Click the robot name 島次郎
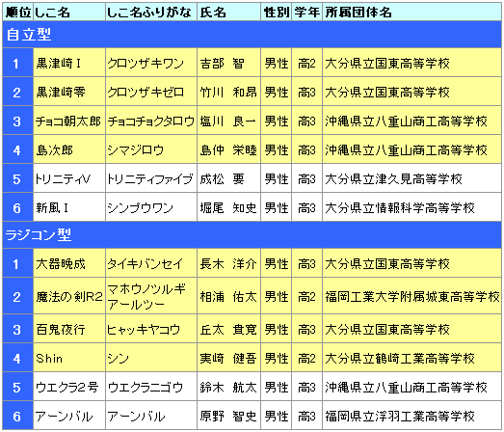Screen dimensions: 504x432 [54, 150]
